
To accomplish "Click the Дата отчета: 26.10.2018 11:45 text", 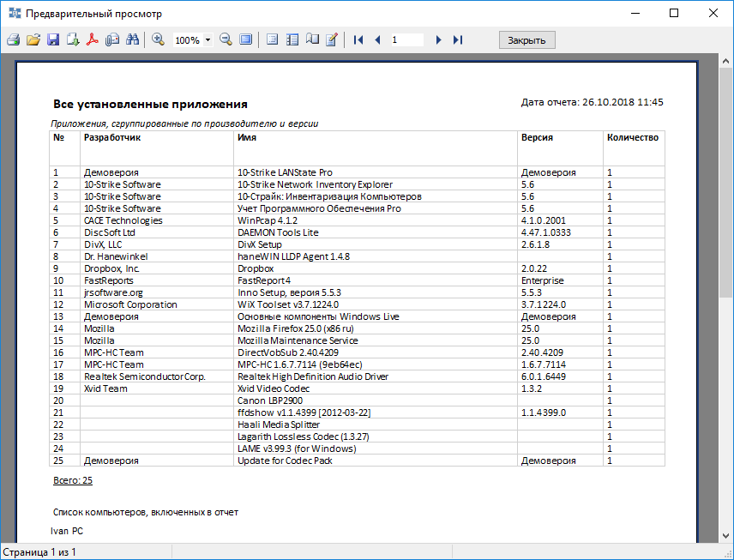I will click(x=593, y=102).
